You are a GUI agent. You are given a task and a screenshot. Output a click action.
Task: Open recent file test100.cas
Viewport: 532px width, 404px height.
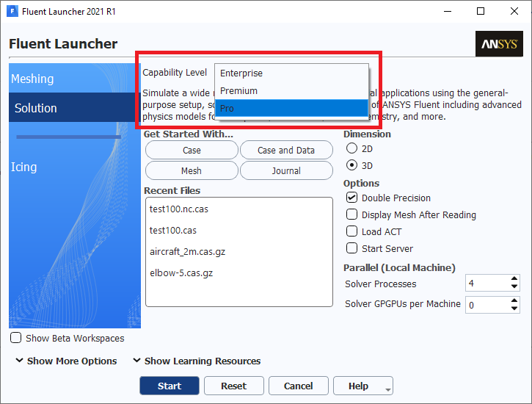[173, 231]
